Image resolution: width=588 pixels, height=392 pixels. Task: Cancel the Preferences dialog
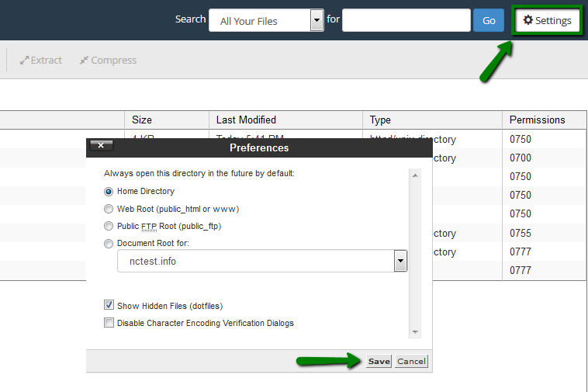pos(411,361)
